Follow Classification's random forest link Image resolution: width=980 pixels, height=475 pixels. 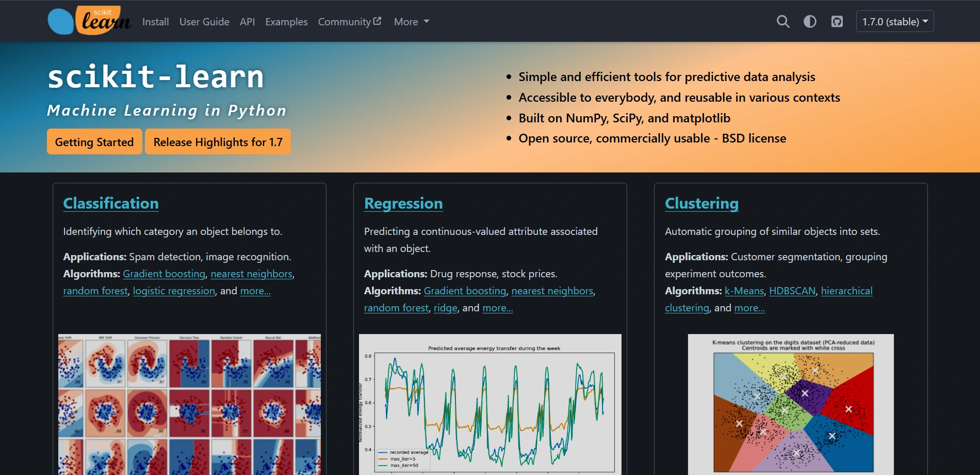click(95, 291)
